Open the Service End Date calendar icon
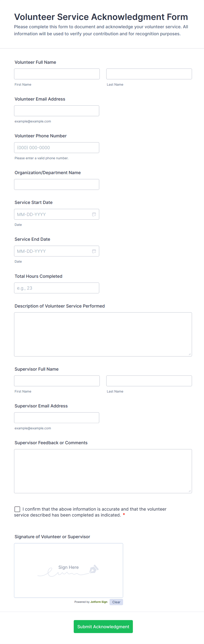 [x=94, y=251]
